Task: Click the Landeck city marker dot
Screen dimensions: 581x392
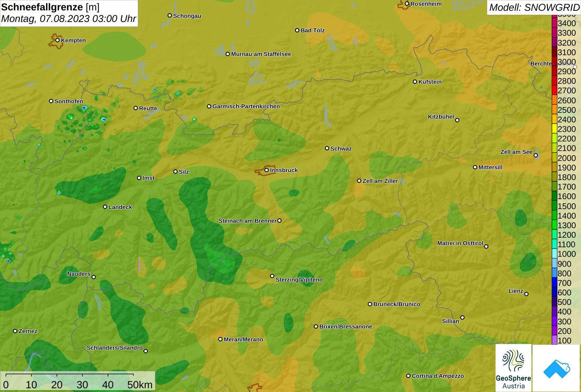Action: 105,207
